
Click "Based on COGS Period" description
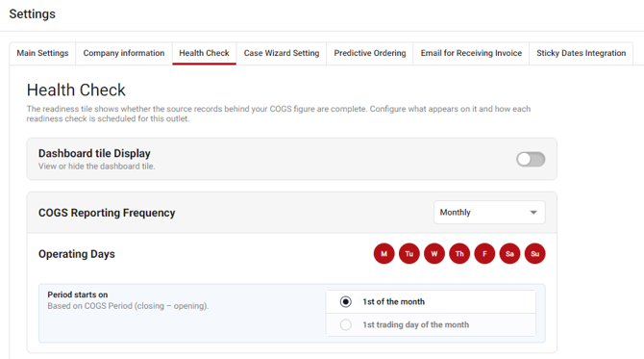pos(128,306)
